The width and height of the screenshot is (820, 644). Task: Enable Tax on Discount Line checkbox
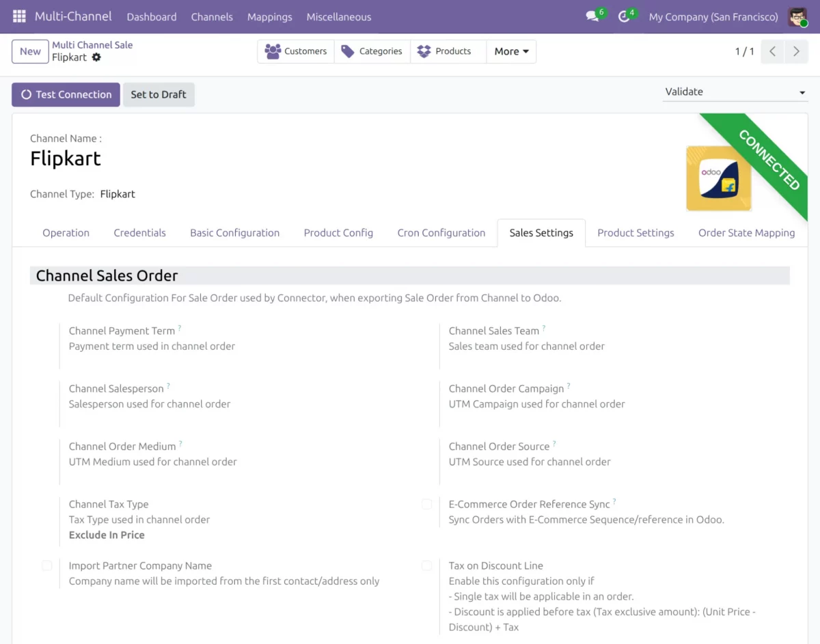coord(426,565)
